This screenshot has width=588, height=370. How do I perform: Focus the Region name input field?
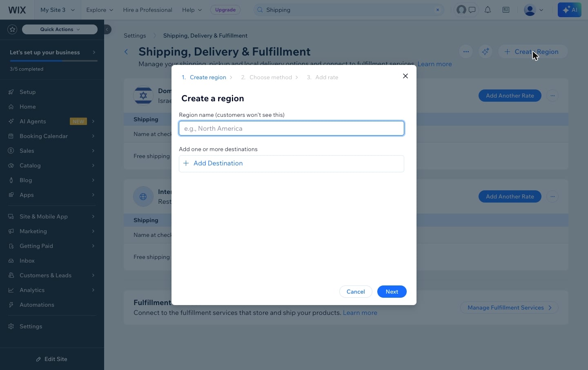click(x=292, y=128)
